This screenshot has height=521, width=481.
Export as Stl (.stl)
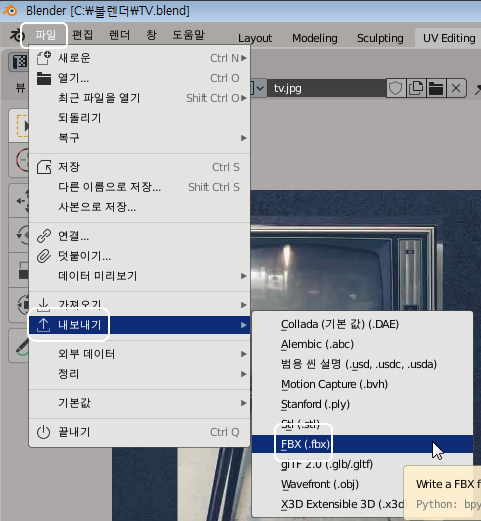tap(362, 424)
